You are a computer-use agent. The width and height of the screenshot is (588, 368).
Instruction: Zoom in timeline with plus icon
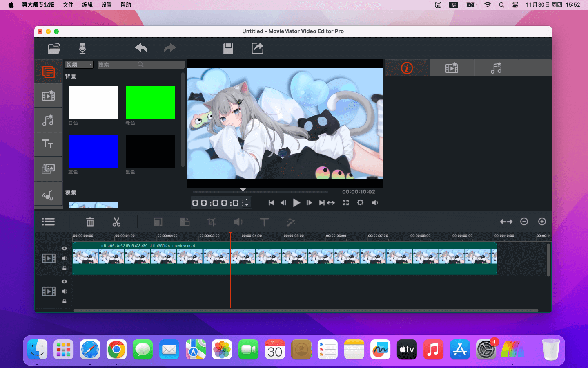(x=542, y=221)
